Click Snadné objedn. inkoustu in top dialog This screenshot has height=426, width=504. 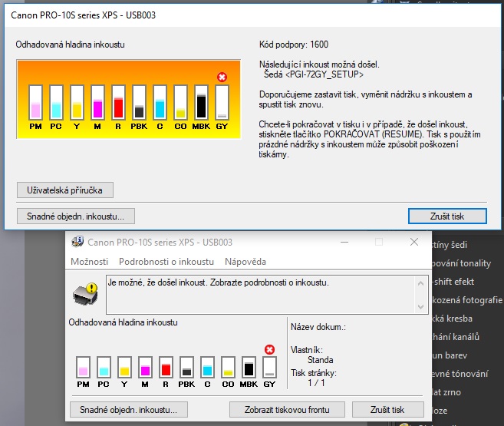coord(75,216)
